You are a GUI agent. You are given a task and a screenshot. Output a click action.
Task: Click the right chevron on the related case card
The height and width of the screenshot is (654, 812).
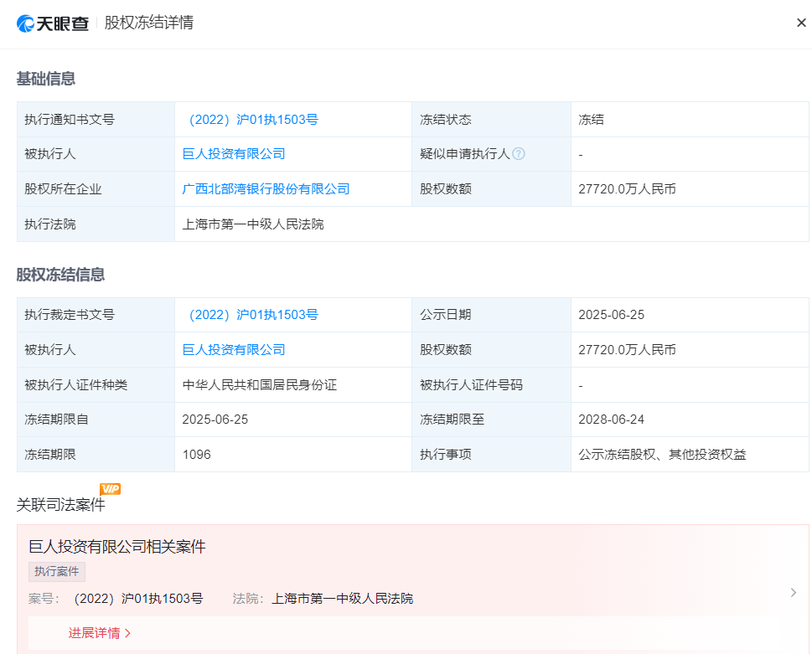tap(793, 593)
